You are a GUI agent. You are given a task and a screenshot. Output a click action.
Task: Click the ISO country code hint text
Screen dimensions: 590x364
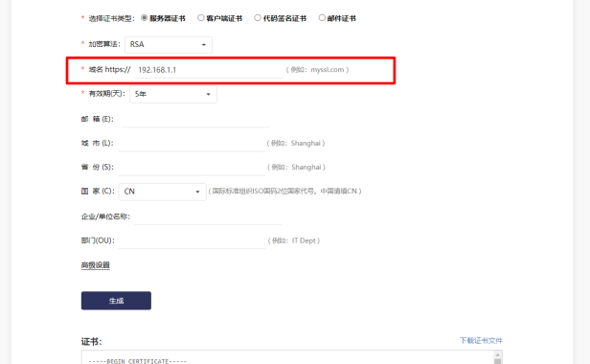[284, 192]
